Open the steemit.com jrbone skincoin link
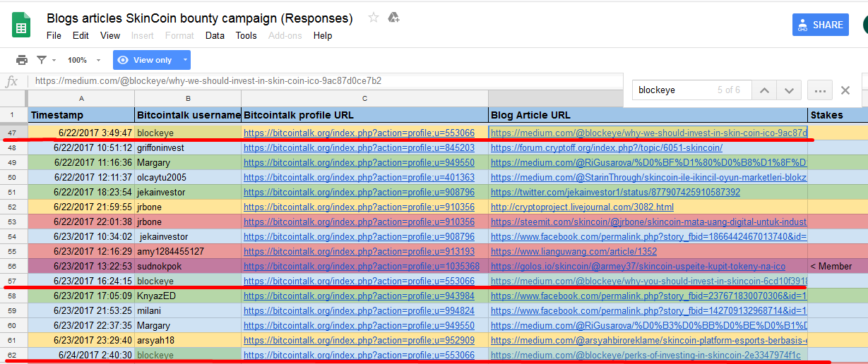 pos(648,222)
